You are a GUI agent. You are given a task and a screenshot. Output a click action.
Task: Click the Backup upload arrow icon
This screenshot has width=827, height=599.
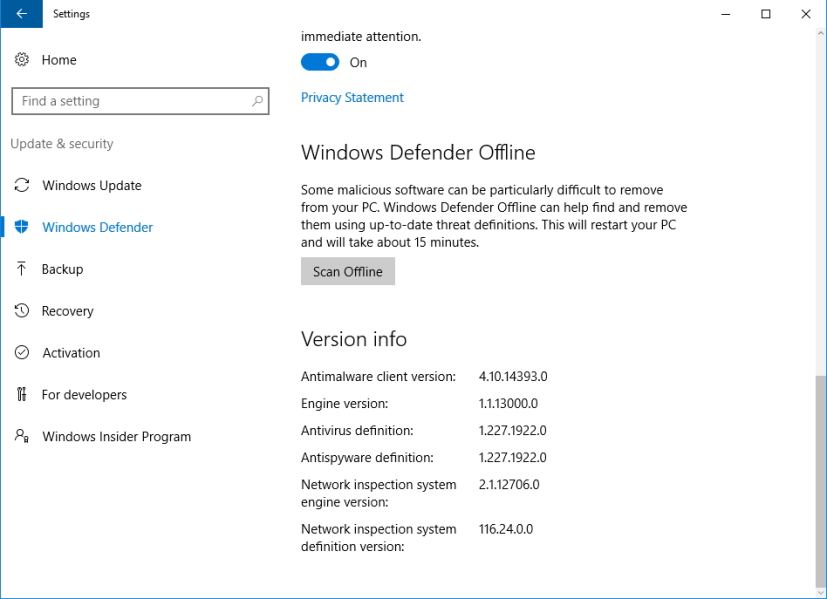[22, 269]
